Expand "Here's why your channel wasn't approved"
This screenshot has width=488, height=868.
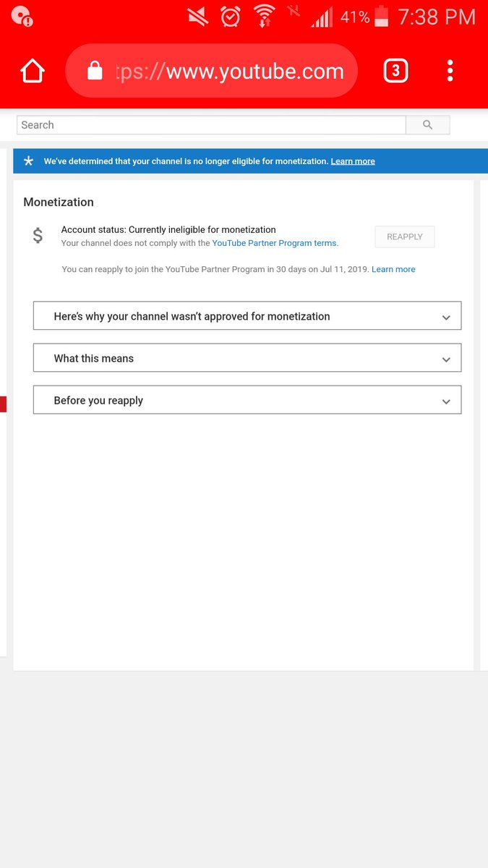pos(247,316)
